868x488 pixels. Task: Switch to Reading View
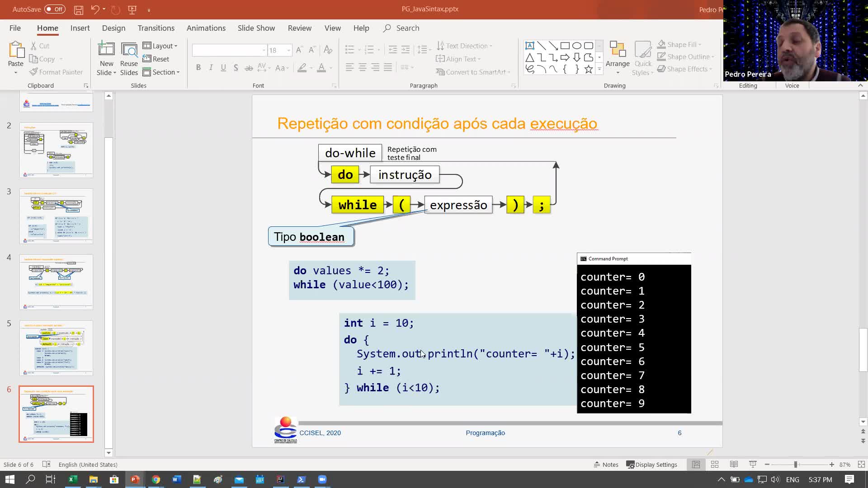pos(734,465)
